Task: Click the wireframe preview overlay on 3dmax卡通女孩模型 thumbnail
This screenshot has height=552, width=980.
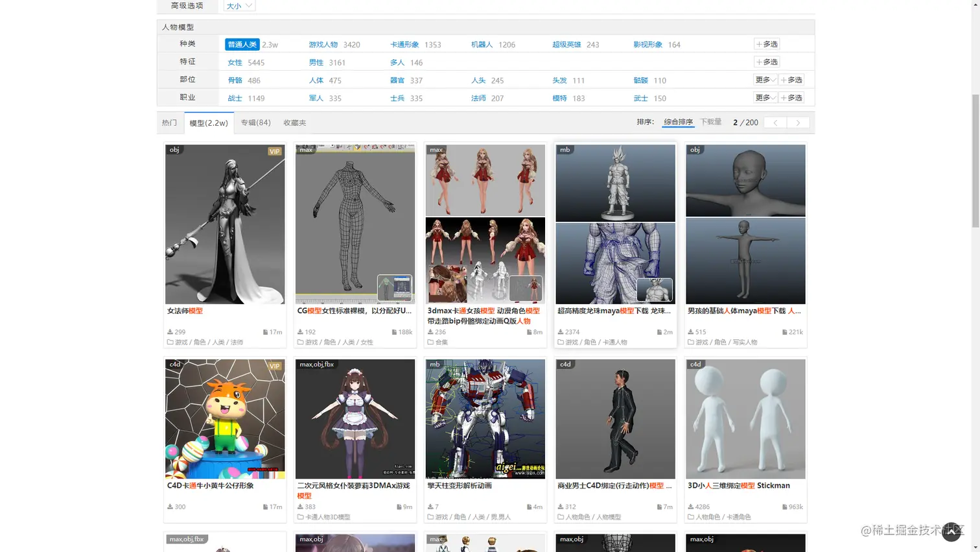Action: tap(525, 289)
